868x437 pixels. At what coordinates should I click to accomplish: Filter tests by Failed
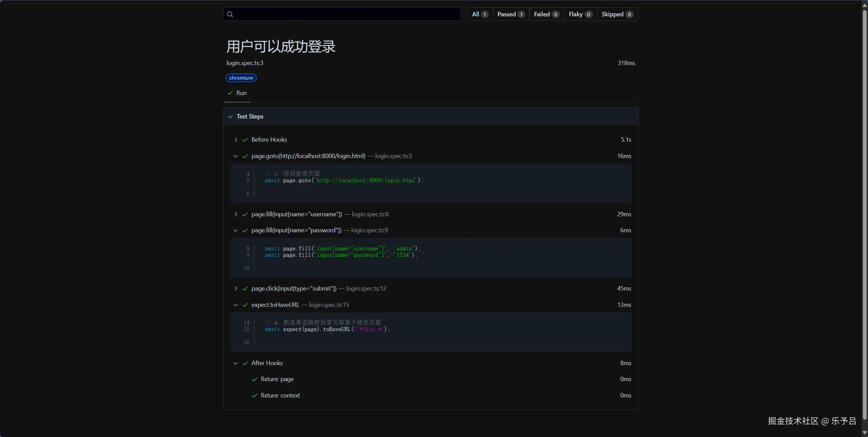pos(546,14)
